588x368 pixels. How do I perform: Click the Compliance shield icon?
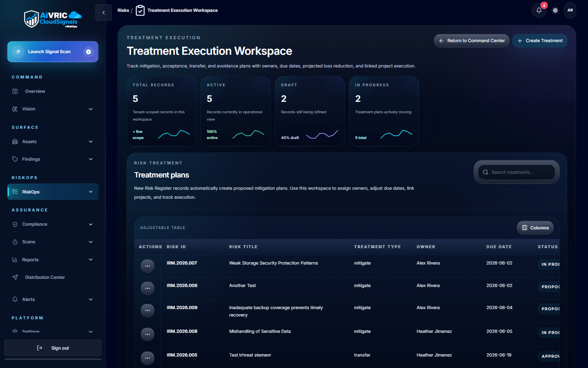click(x=15, y=224)
